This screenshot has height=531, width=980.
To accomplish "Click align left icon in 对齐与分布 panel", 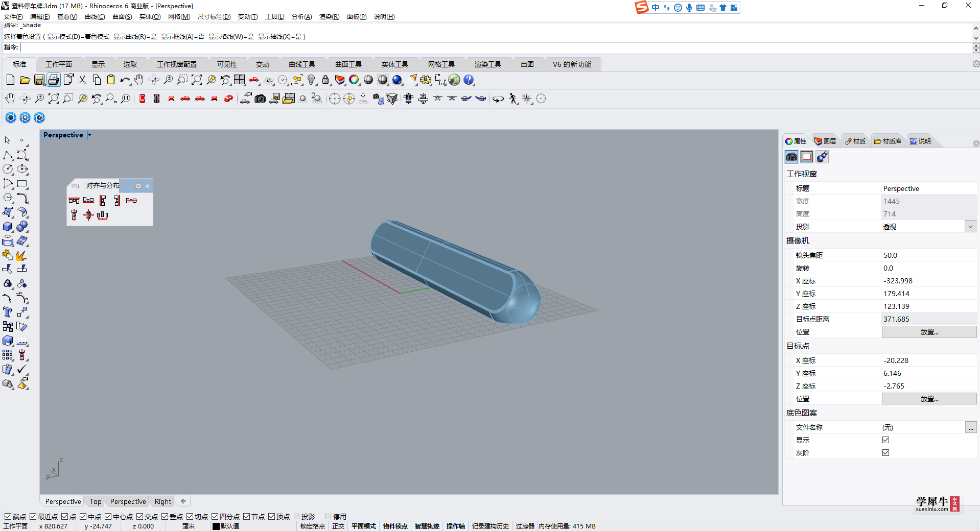I will [x=103, y=201].
